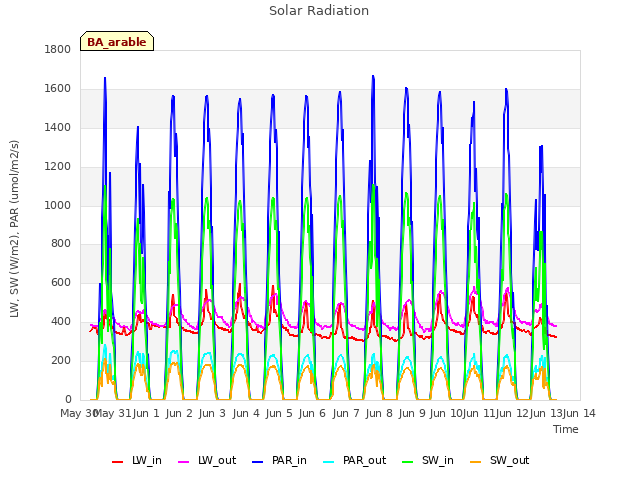Click the Jun 1 x-axis date label
This screenshot has width=640, height=480.
click(146, 413)
